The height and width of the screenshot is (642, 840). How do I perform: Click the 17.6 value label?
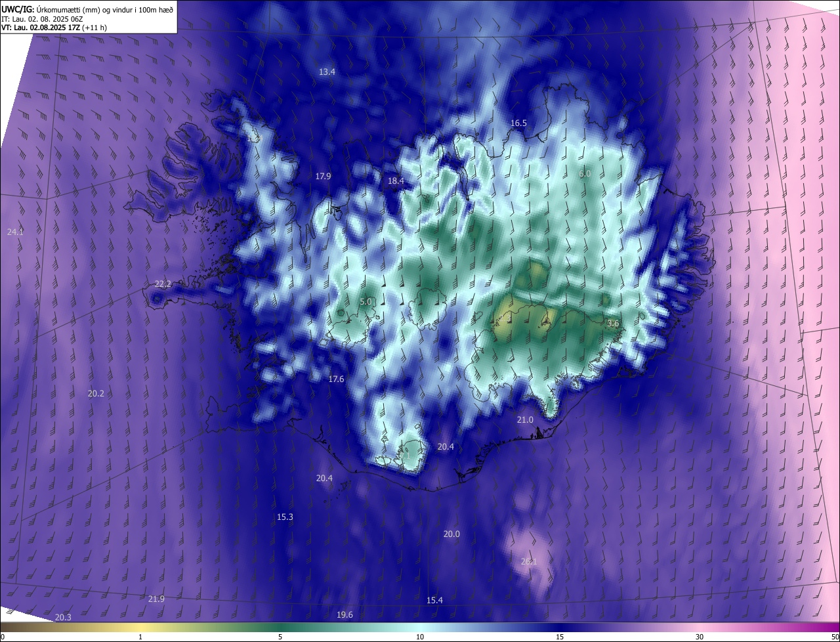(x=336, y=379)
